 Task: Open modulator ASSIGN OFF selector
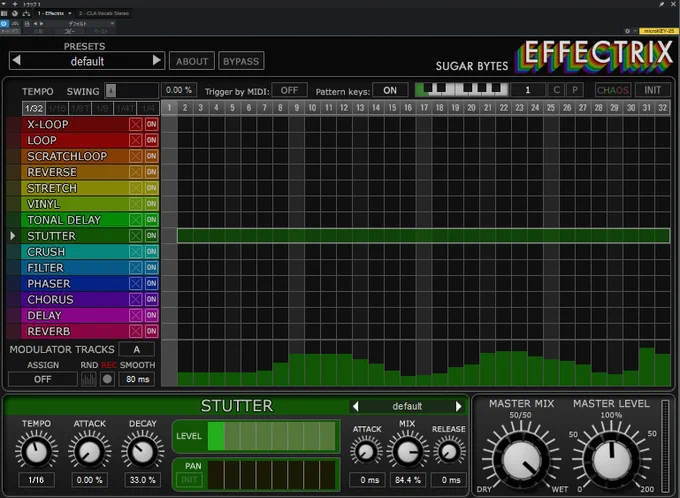(x=42, y=379)
